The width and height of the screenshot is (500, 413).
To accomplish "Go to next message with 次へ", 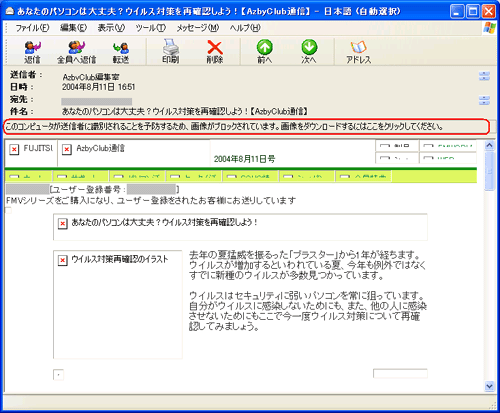I will [309, 52].
